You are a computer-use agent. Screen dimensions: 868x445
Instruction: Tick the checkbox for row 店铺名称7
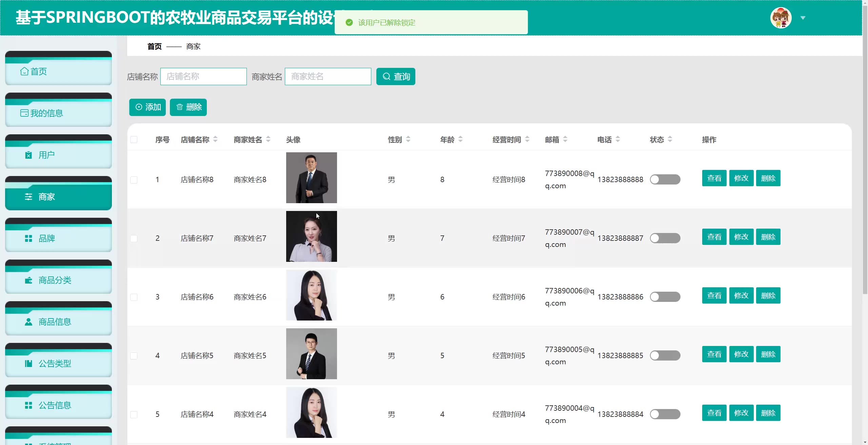coord(134,238)
